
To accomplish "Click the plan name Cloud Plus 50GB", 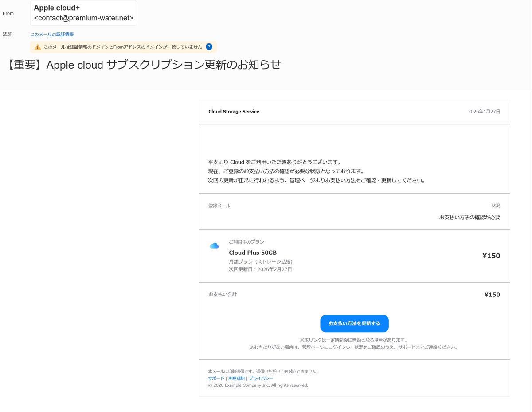I will pos(253,253).
